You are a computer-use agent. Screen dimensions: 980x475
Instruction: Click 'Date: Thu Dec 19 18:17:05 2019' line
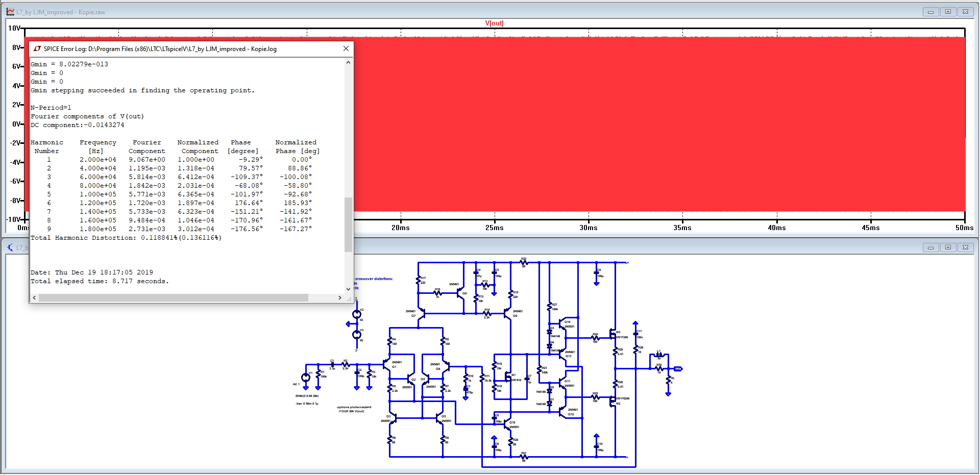pyautogui.click(x=92, y=272)
